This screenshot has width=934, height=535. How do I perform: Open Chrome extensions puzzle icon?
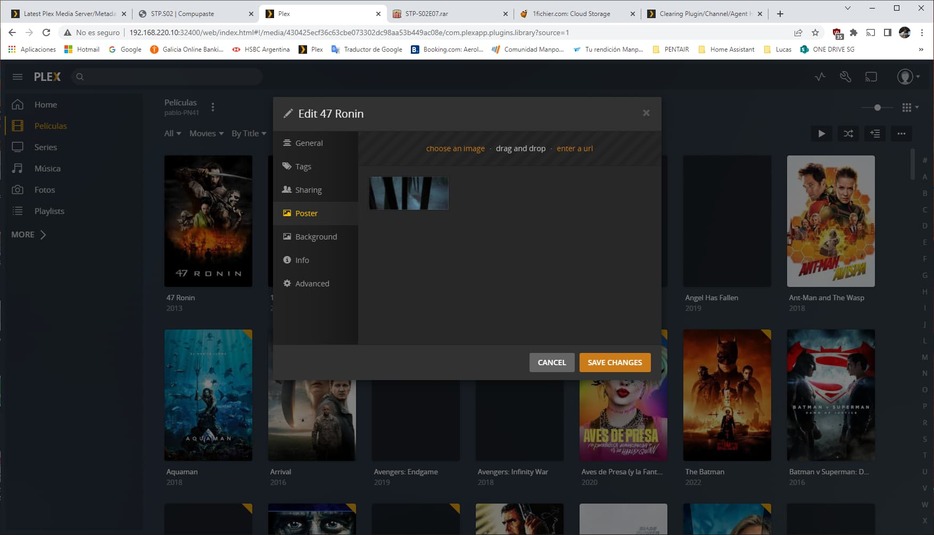click(x=854, y=32)
